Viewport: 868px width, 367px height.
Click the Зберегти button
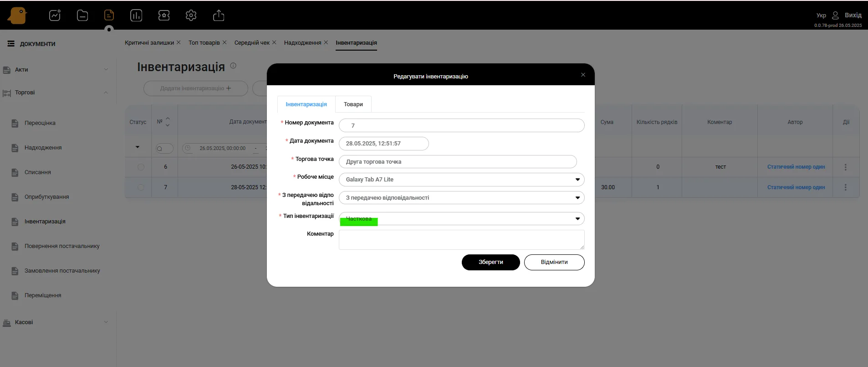490,262
